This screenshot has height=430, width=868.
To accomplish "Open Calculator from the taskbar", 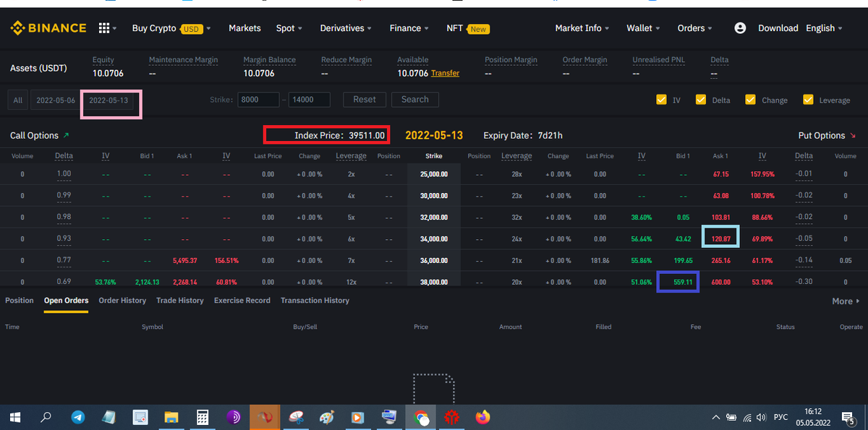I will pos(203,417).
